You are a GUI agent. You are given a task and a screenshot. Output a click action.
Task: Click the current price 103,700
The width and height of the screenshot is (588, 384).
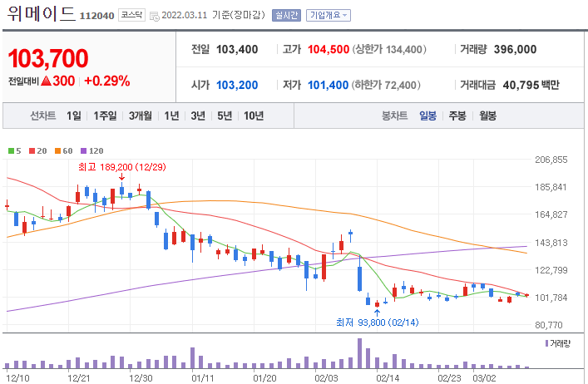48,59
